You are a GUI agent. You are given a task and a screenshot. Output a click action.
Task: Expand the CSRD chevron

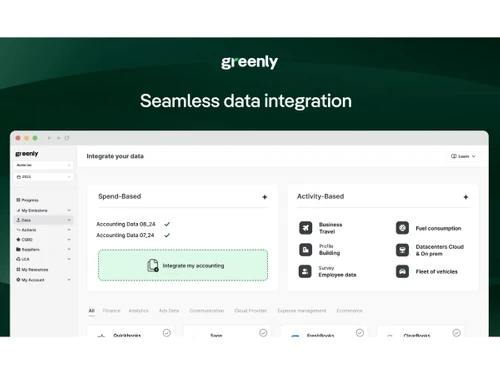[69, 239]
